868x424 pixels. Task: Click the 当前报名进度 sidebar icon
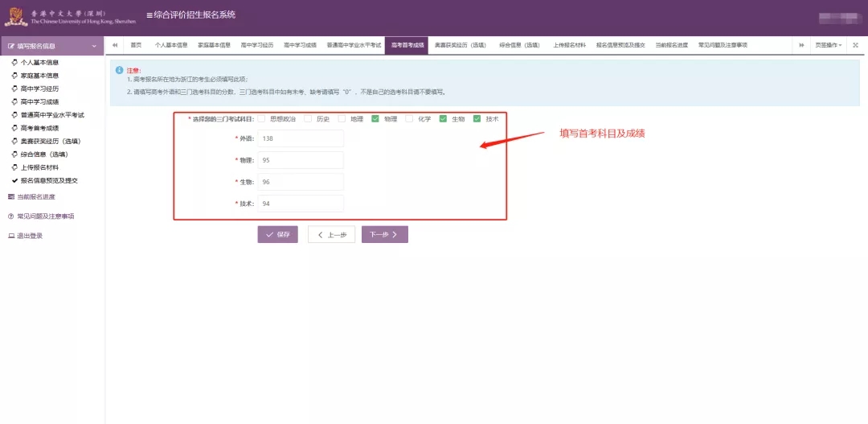tap(11, 196)
